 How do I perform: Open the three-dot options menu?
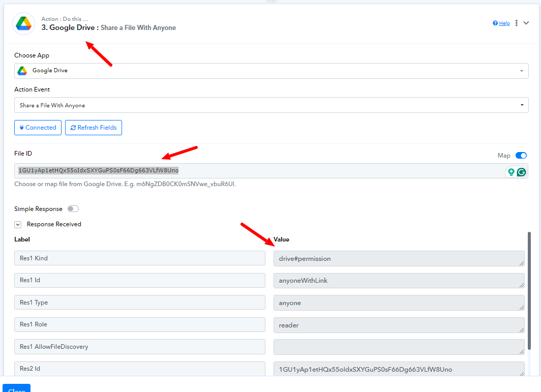(x=517, y=23)
